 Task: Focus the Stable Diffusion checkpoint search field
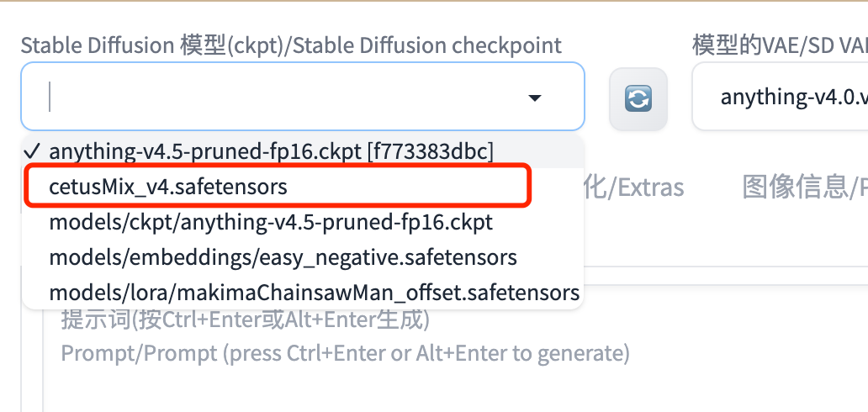(303, 97)
